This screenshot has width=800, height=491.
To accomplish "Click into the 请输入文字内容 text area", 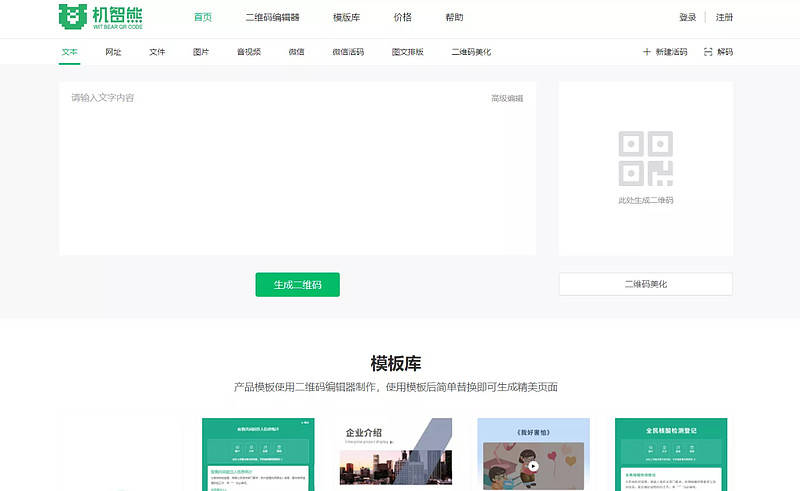I will point(297,168).
